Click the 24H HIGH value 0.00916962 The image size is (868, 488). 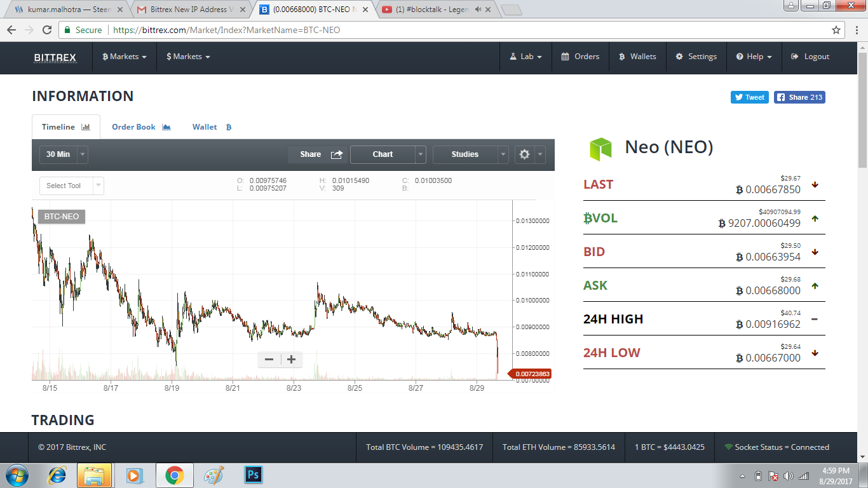(x=768, y=324)
